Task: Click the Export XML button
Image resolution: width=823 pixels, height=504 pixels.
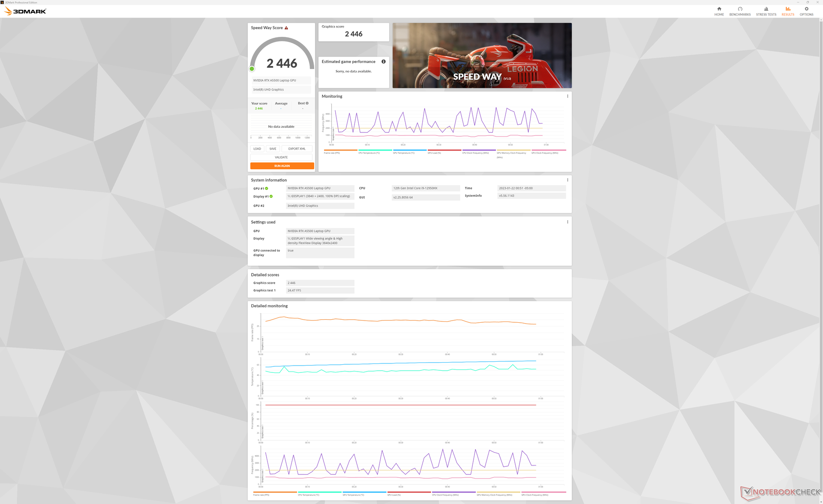Action: click(x=297, y=149)
